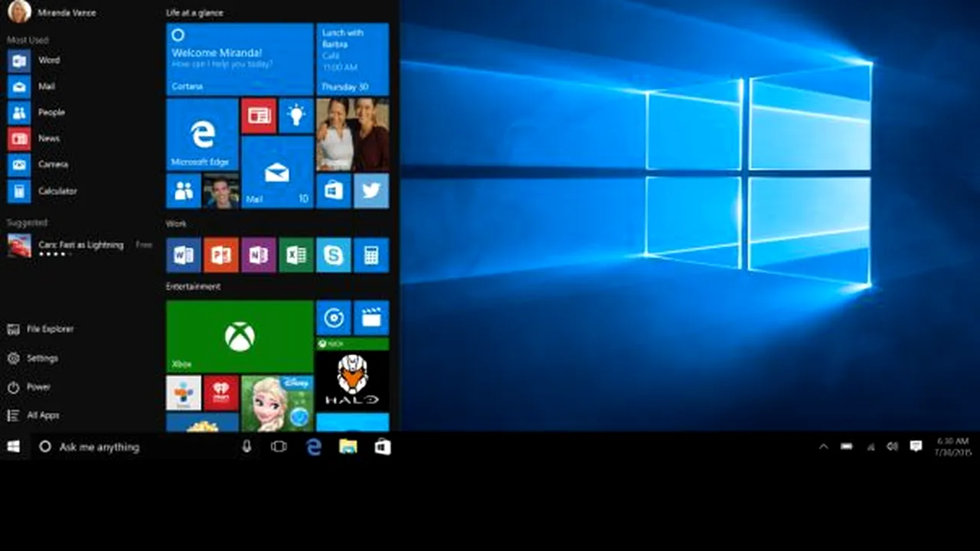
Task: Launch the PowerPoint tile in Work group
Action: [x=221, y=255]
